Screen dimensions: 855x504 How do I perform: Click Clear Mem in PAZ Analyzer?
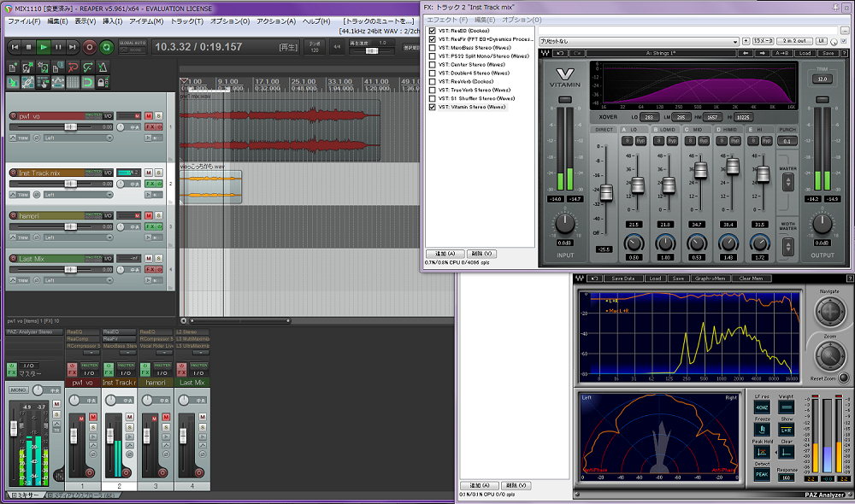pos(751,278)
